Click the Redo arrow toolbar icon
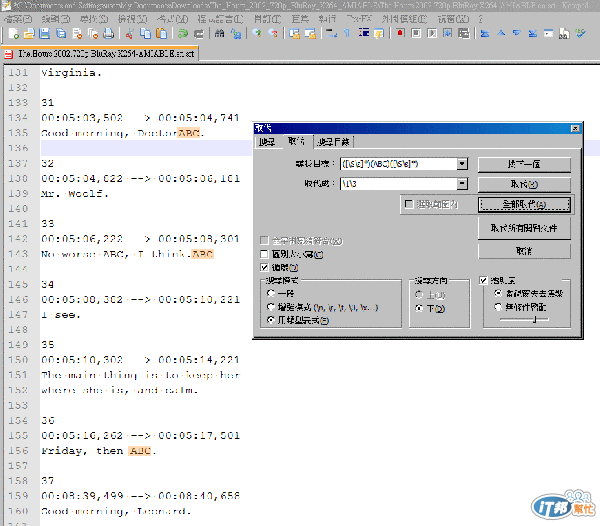Image resolution: width=600 pixels, height=526 pixels. 199,34
